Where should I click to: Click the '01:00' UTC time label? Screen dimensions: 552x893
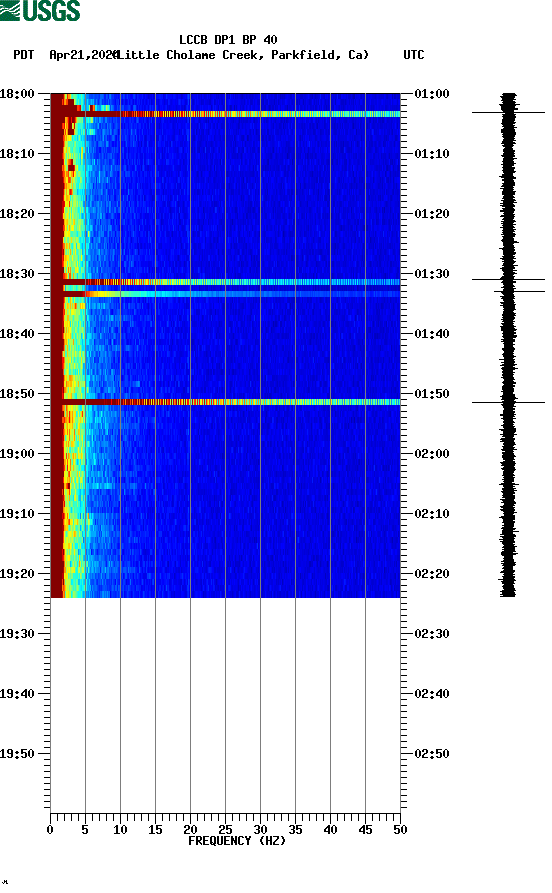(x=432, y=93)
